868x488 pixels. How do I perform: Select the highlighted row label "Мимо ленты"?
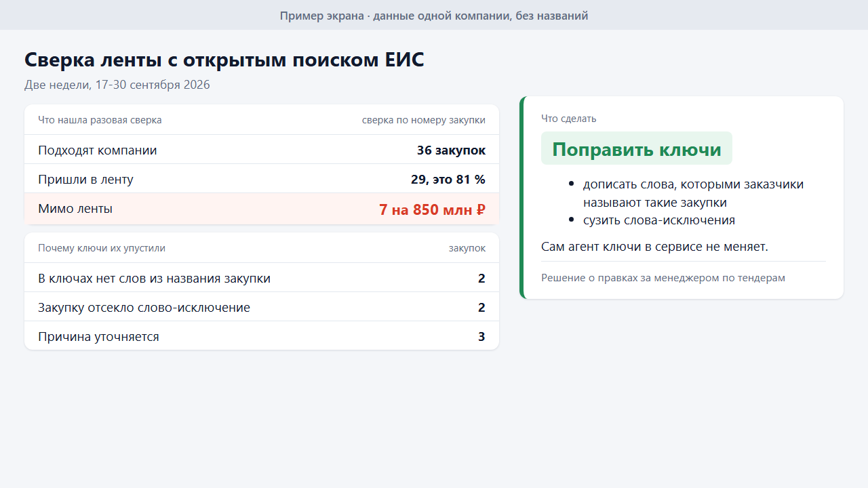[75, 209]
